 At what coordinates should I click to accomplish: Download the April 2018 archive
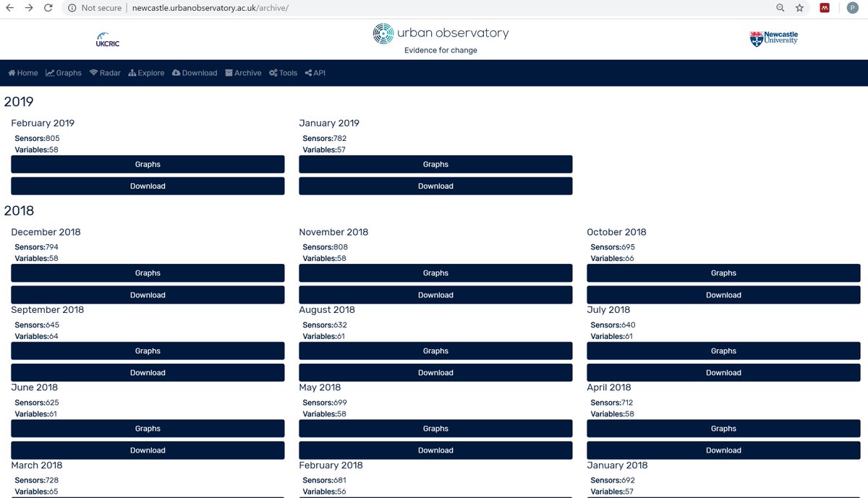click(723, 450)
